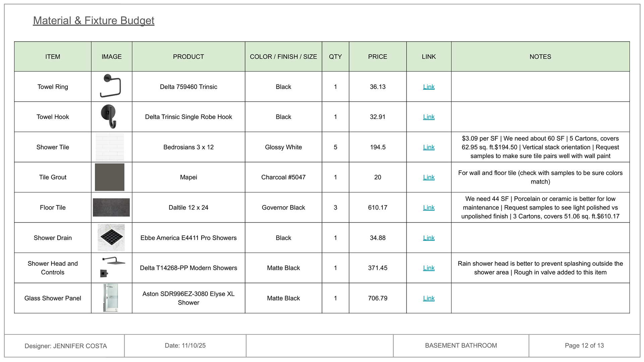Click the Page 12 of 13 footer
This screenshot has width=644, height=362.
(584, 346)
